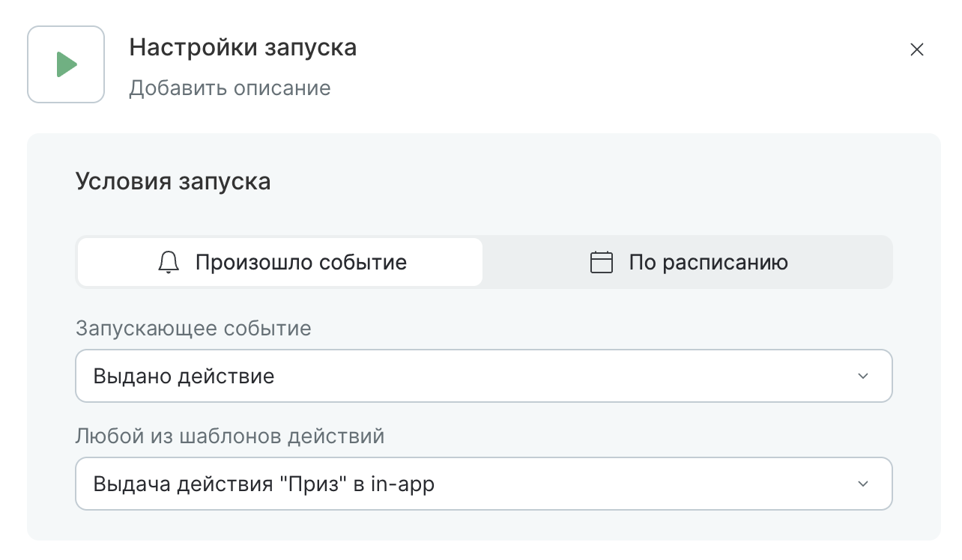Click the green play icon tile
This screenshot has width=962, height=560.
coord(66,64)
